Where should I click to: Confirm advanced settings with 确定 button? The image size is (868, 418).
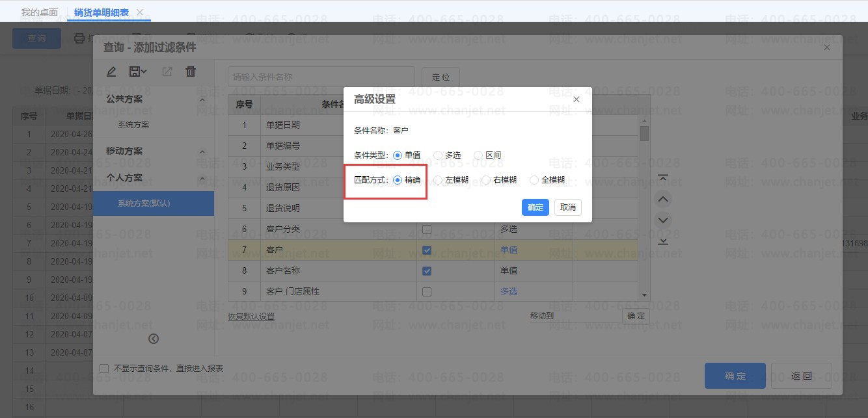click(535, 207)
